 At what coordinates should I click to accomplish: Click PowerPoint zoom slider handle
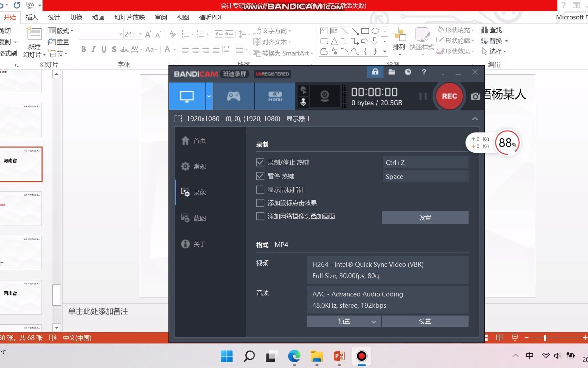[545, 338]
